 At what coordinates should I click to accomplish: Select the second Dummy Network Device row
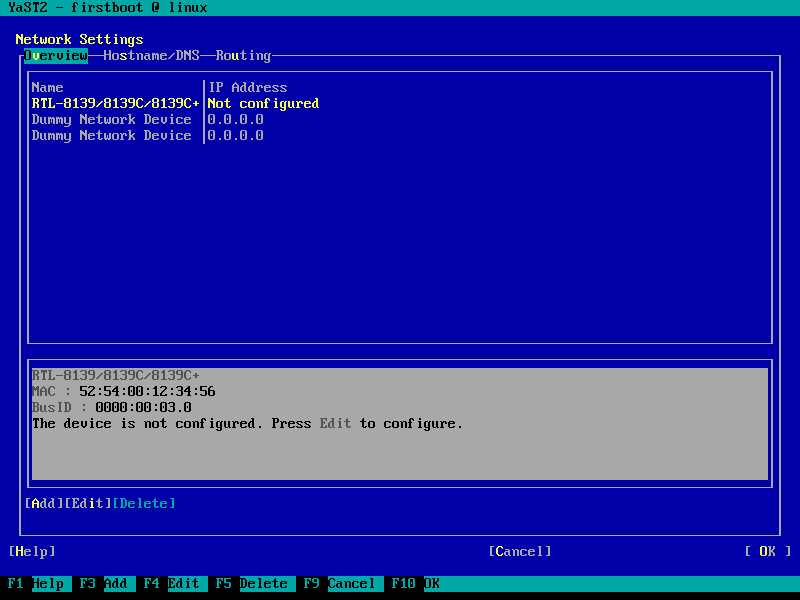pyautogui.click(x=111, y=136)
